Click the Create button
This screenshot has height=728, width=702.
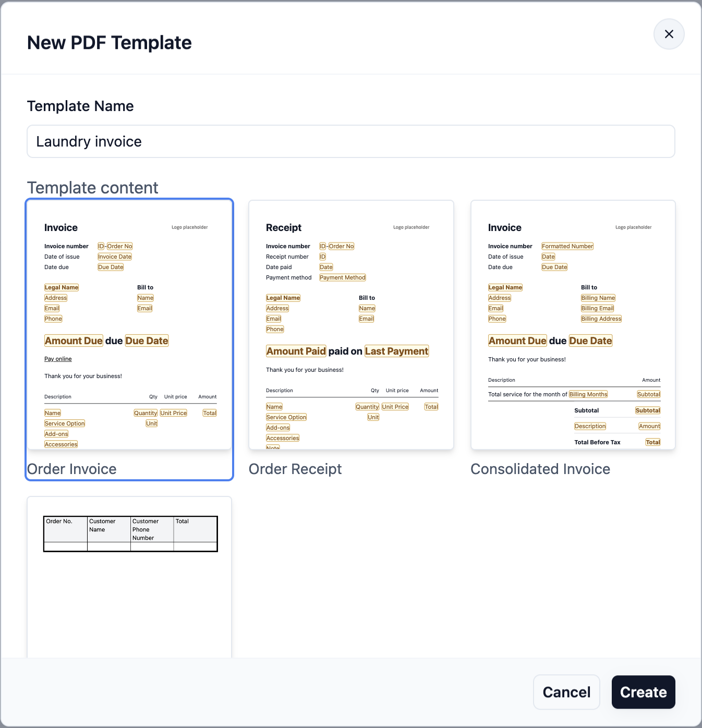pos(643,692)
